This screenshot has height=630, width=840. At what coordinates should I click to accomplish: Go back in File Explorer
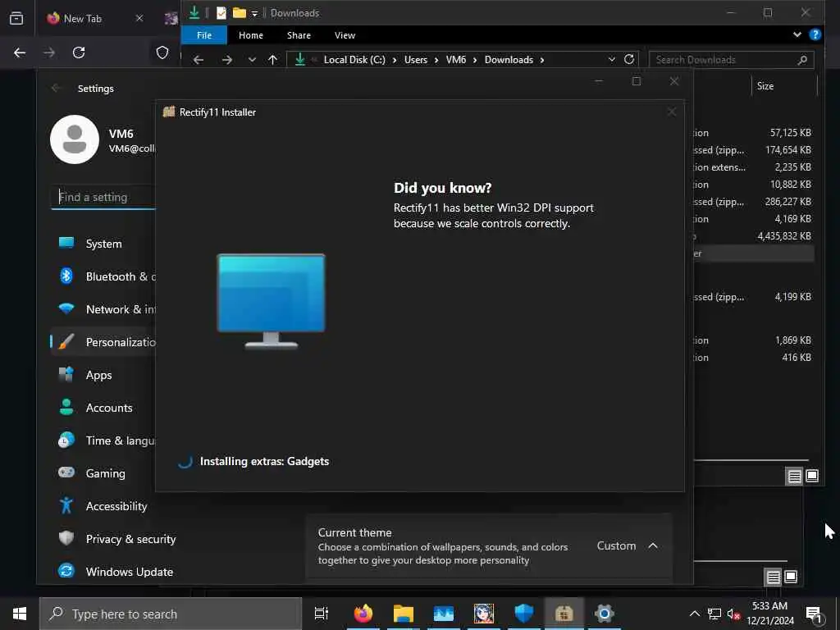click(x=199, y=60)
